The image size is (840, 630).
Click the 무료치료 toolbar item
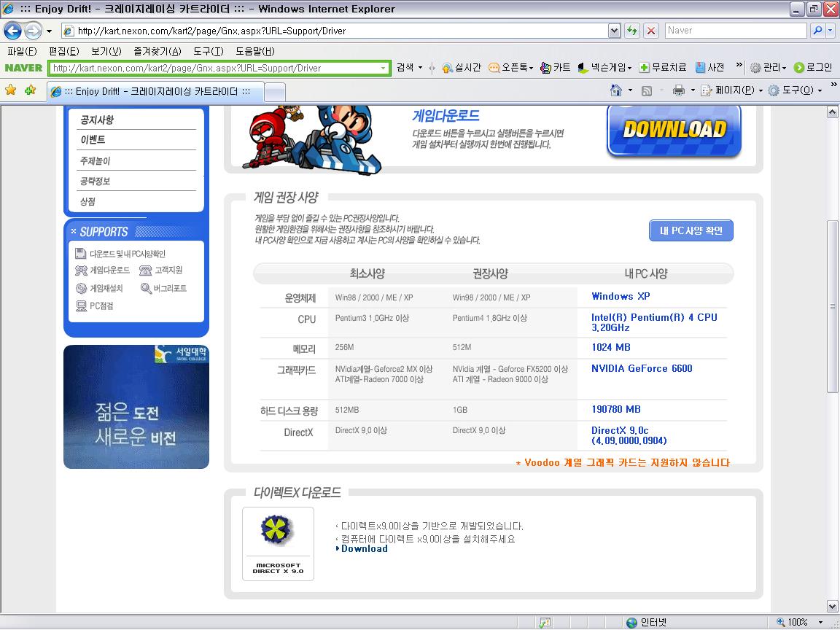(663, 68)
